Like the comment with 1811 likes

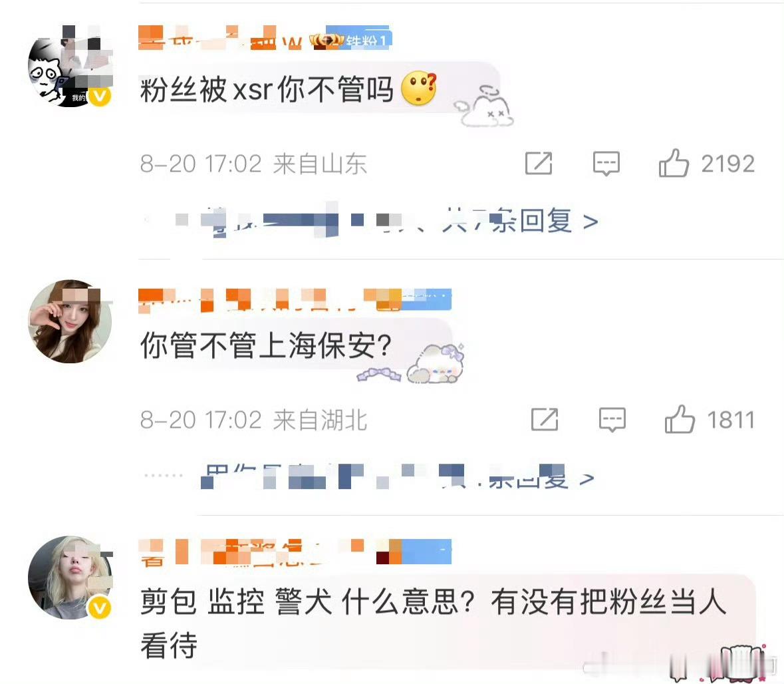pyautogui.click(x=679, y=419)
